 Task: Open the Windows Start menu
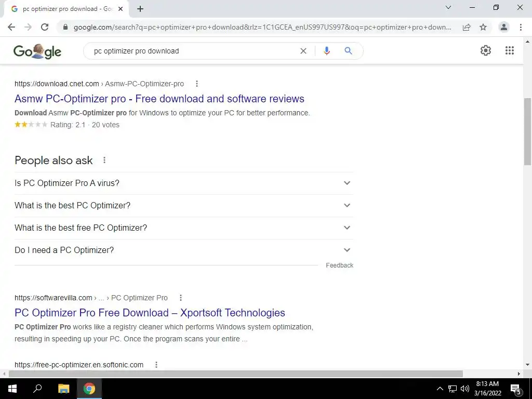[12, 389]
